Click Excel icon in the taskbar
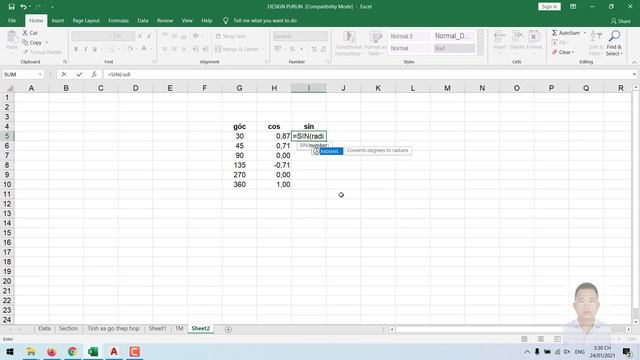 (x=93, y=351)
